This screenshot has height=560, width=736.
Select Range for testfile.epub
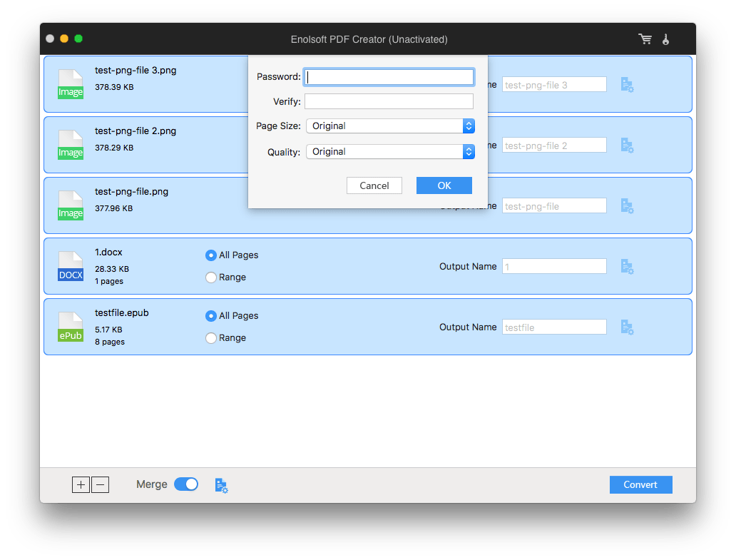[226, 338]
